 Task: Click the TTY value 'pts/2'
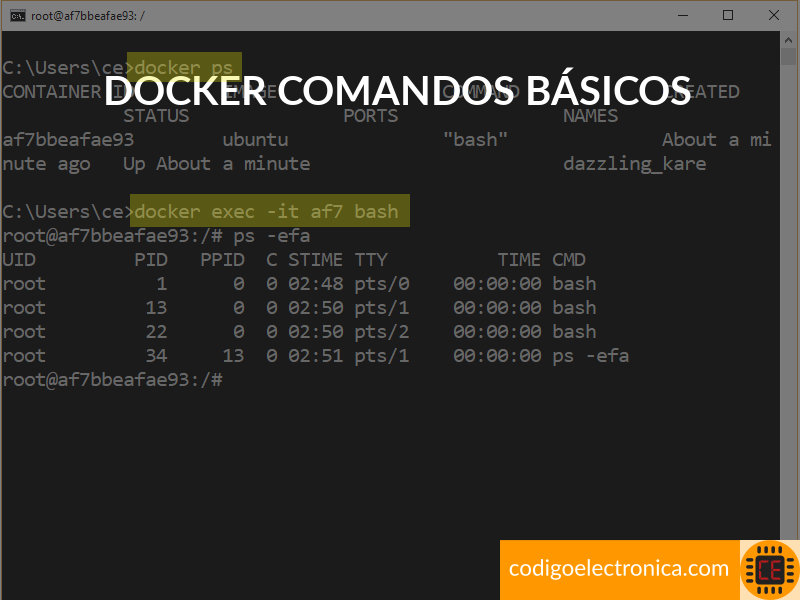coord(382,332)
